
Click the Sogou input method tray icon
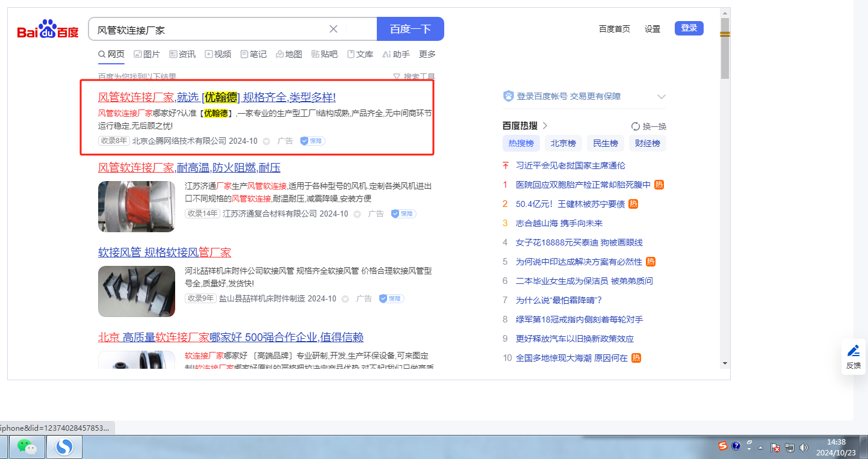(x=723, y=446)
